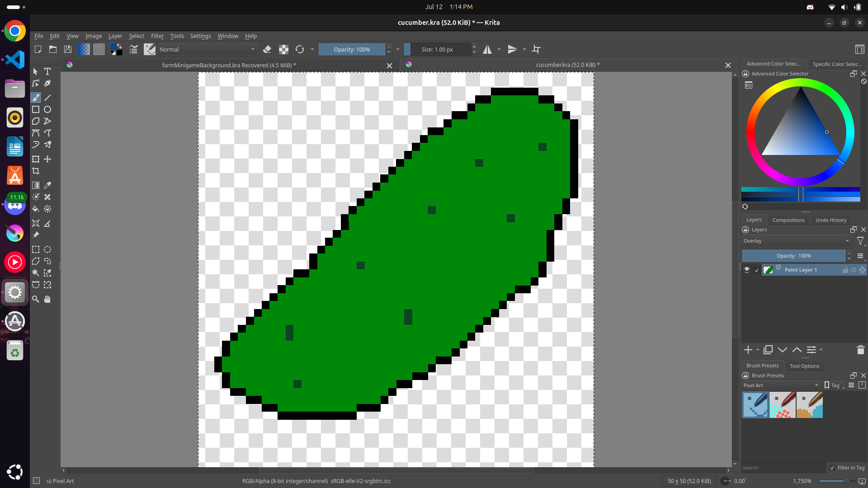
Task: Choose the Fill bucket tool
Action: coord(36,209)
